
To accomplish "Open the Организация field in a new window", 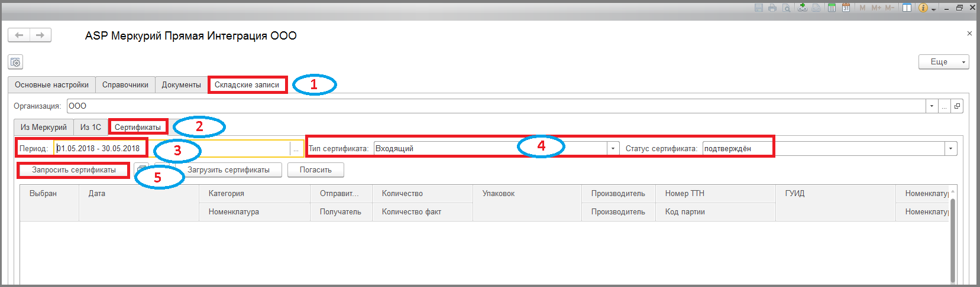I will (957, 106).
